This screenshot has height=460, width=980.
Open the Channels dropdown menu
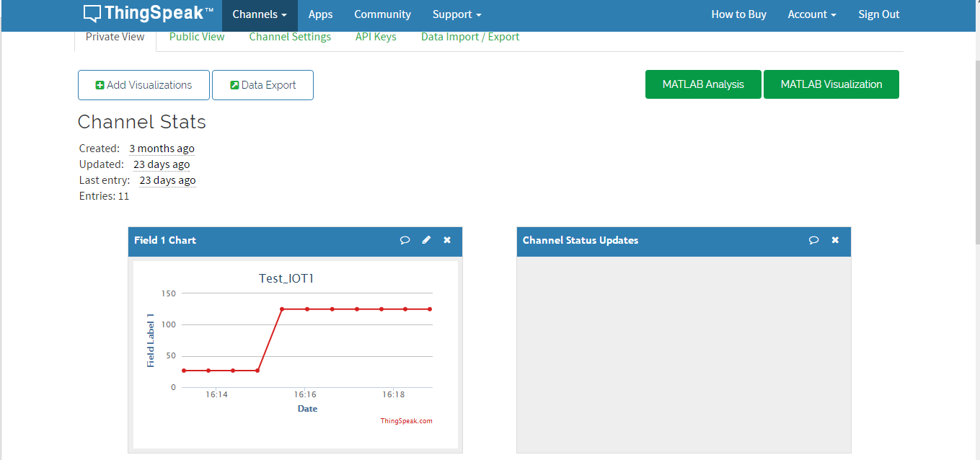260,14
